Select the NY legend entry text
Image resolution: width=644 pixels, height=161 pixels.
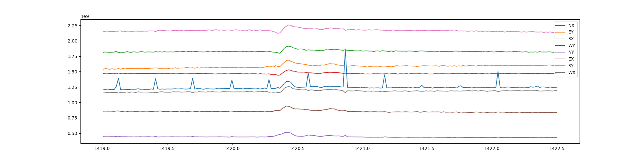[x=571, y=52]
